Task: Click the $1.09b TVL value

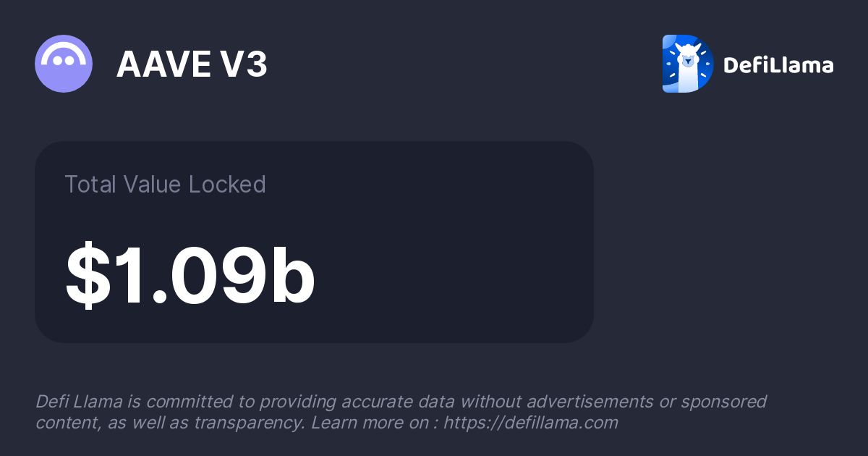Action: [x=190, y=278]
